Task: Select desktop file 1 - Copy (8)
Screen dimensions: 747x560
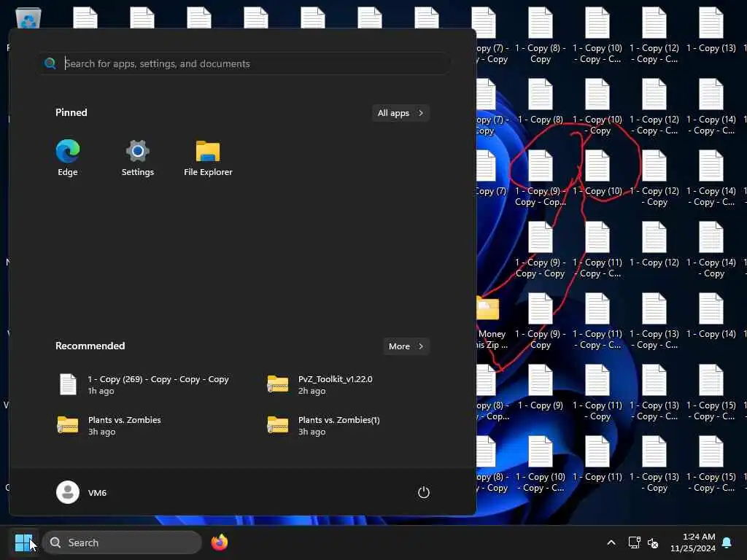Action: (x=541, y=102)
